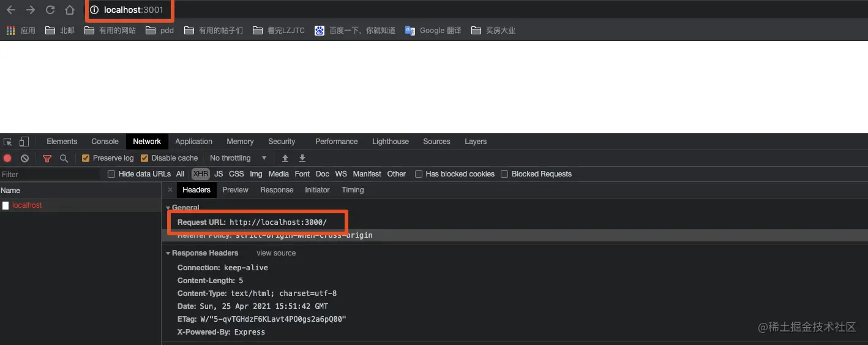Open the pdd bookmark folder
This screenshot has width=868, height=345.
[160, 30]
